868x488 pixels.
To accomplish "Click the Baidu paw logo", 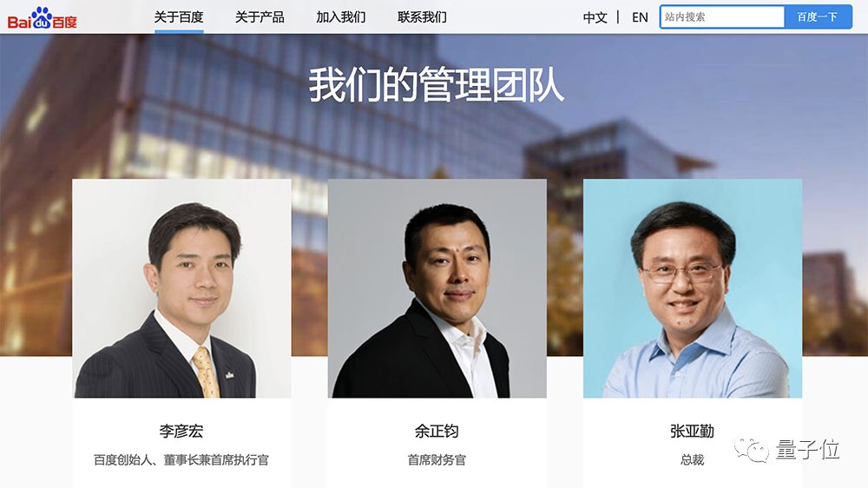I will click(42, 18).
